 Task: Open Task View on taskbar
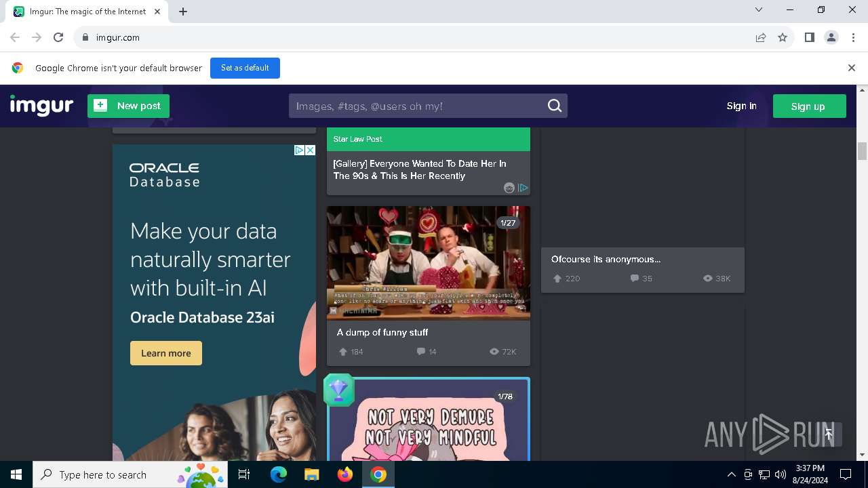(x=244, y=474)
